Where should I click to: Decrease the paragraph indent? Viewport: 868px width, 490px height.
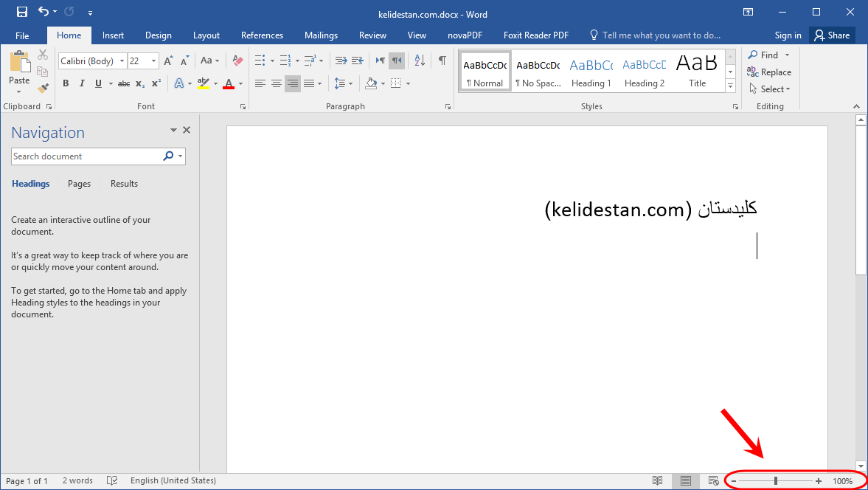[x=341, y=61]
